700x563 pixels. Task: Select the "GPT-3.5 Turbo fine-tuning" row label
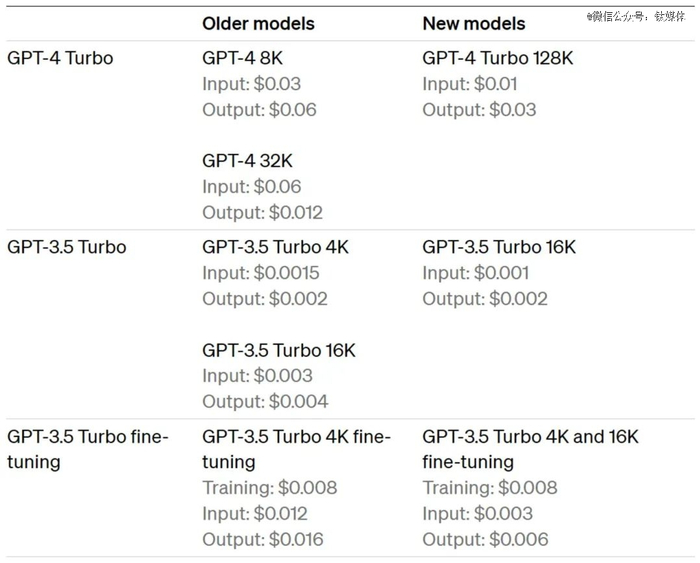coord(88,449)
